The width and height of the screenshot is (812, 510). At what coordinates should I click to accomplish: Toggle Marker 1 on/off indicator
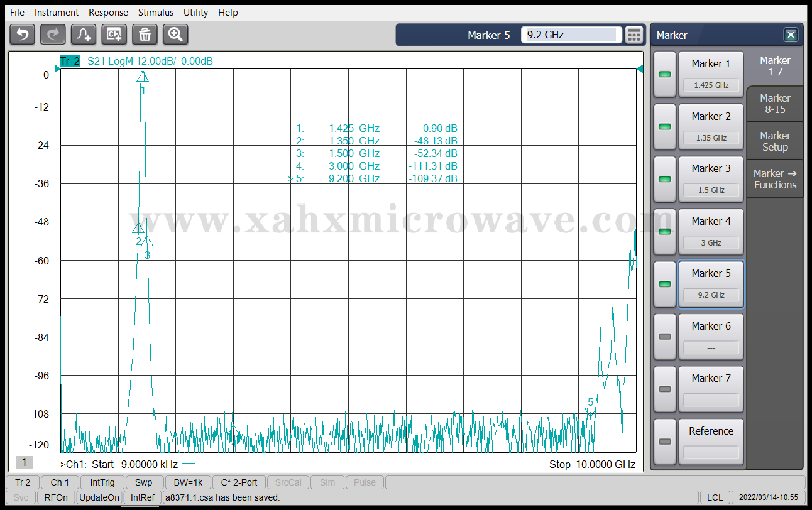[x=664, y=74]
